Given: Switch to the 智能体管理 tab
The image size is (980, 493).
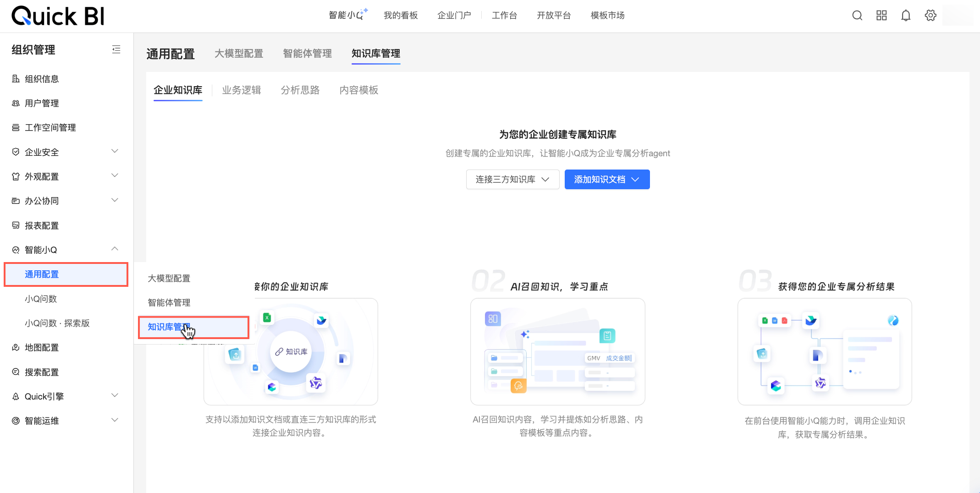Looking at the screenshot, I should tap(307, 54).
